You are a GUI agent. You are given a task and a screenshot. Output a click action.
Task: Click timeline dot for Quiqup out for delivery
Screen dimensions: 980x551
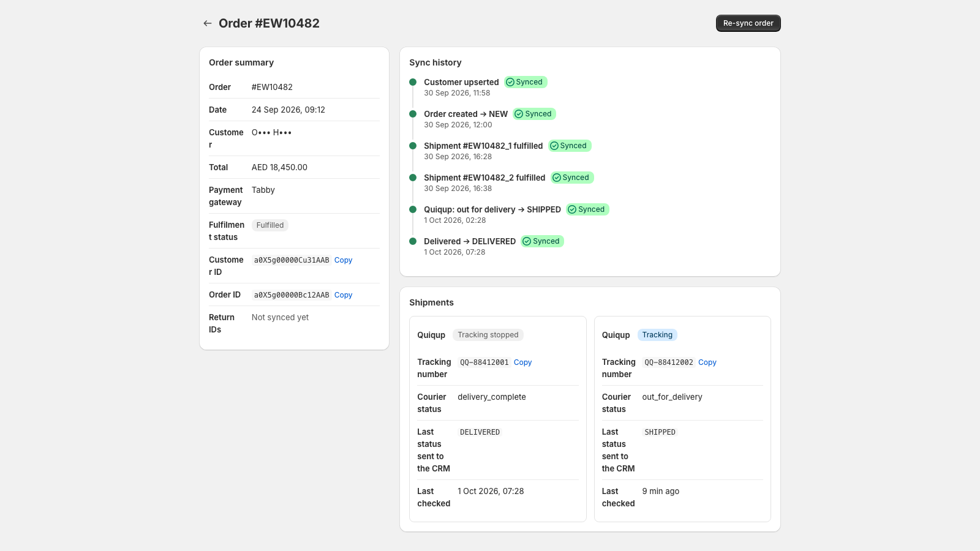point(413,209)
